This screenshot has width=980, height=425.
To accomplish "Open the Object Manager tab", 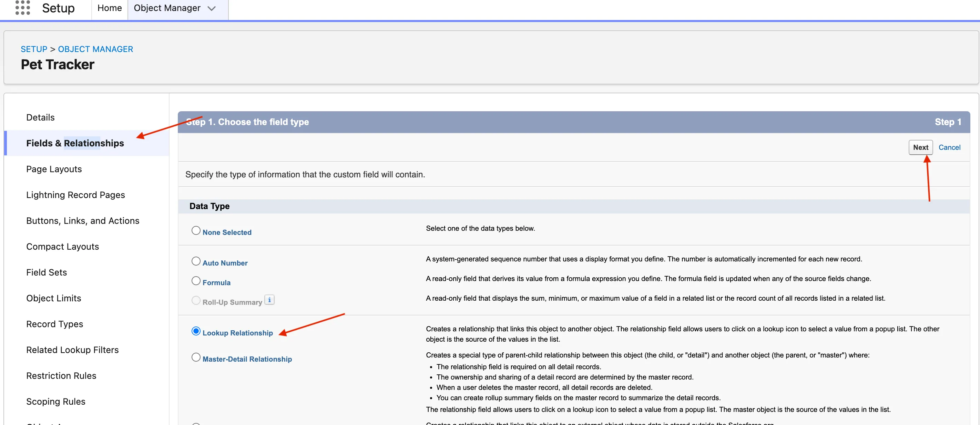I will point(167,8).
